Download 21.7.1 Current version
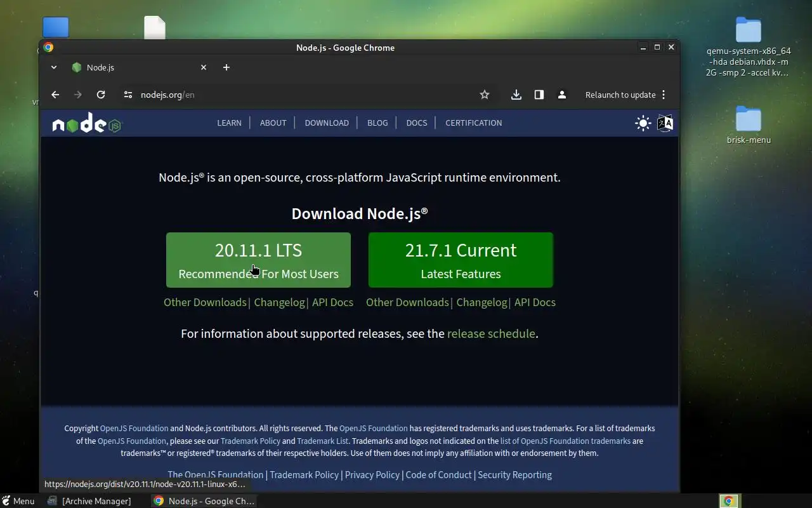The width and height of the screenshot is (812, 508). click(x=461, y=260)
